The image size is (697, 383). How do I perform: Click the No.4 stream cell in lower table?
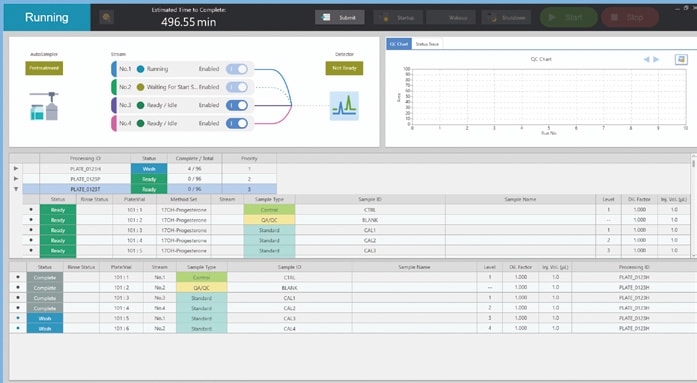click(x=160, y=308)
